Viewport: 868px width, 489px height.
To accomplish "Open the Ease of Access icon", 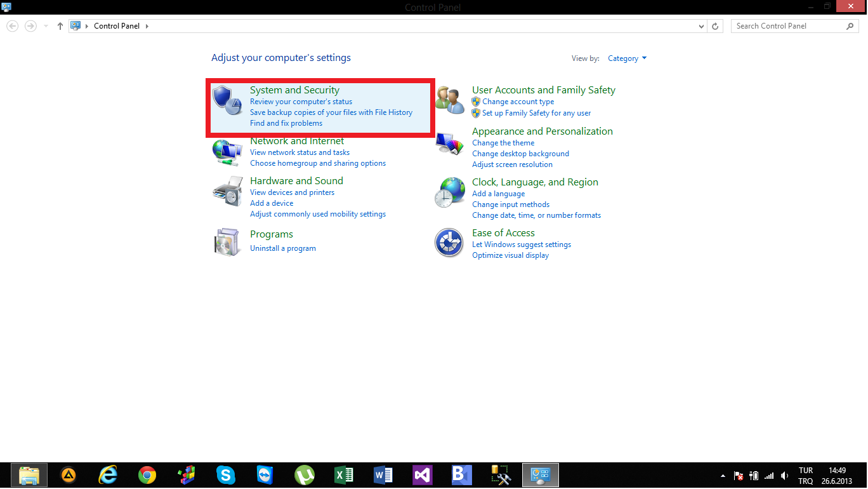I will 449,243.
